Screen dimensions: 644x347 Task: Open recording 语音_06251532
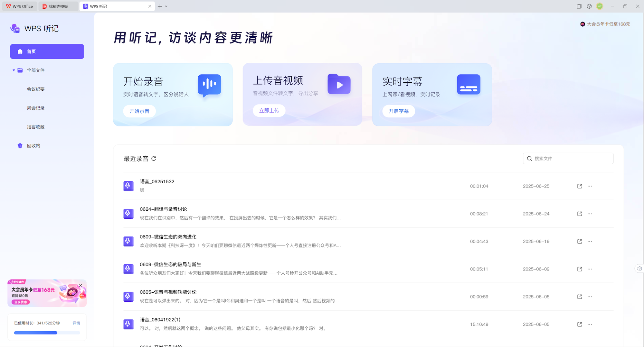[x=368, y=186]
